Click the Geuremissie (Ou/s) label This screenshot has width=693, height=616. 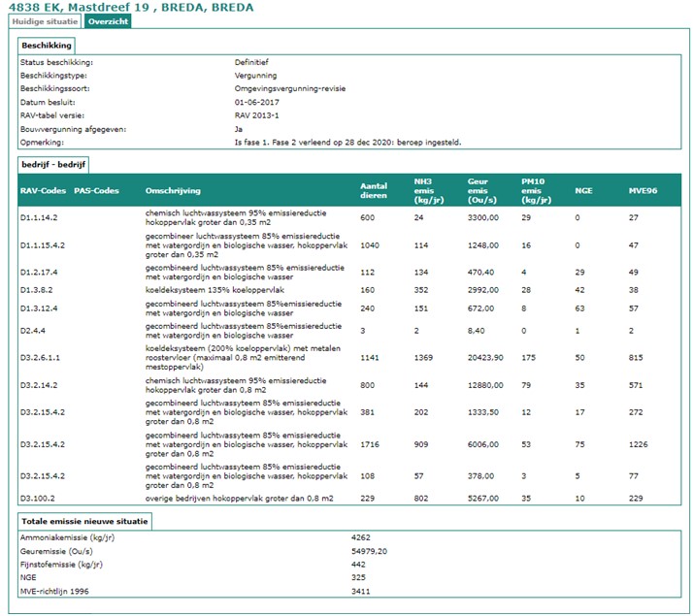click(56, 552)
